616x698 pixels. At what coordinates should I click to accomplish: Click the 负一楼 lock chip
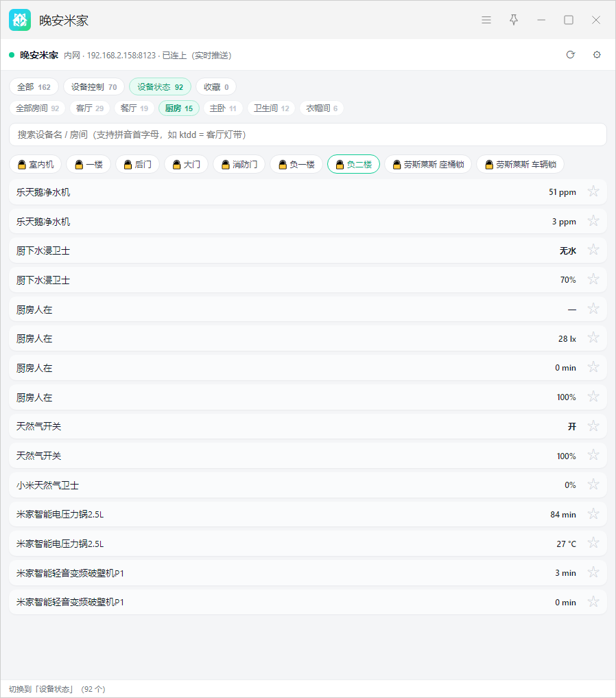click(x=296, y=164)
